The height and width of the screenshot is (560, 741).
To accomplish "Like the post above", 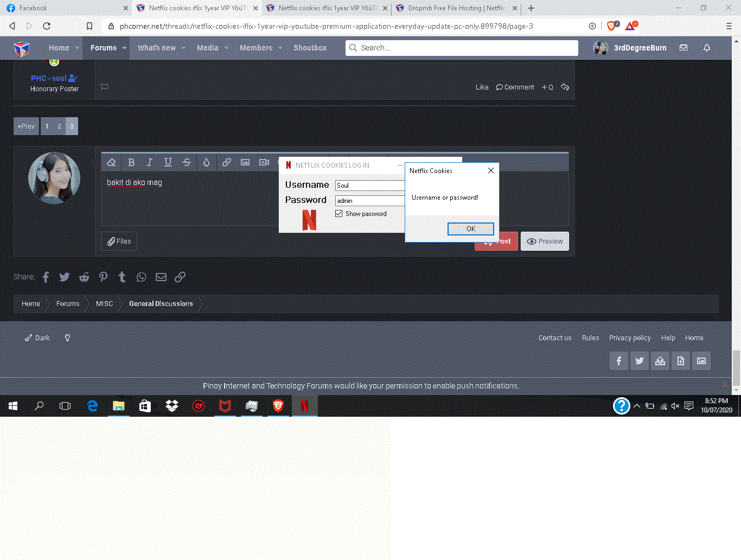I will click(x=482, y=87).
